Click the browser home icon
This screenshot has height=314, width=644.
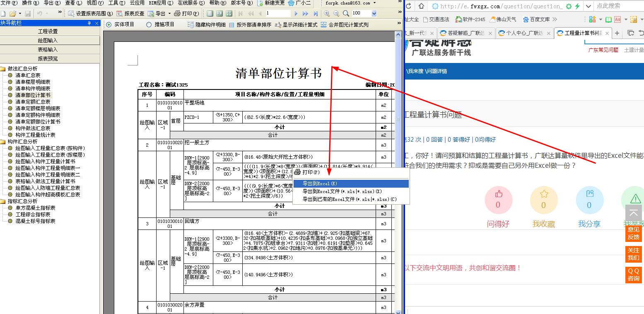tap(421, 6)
